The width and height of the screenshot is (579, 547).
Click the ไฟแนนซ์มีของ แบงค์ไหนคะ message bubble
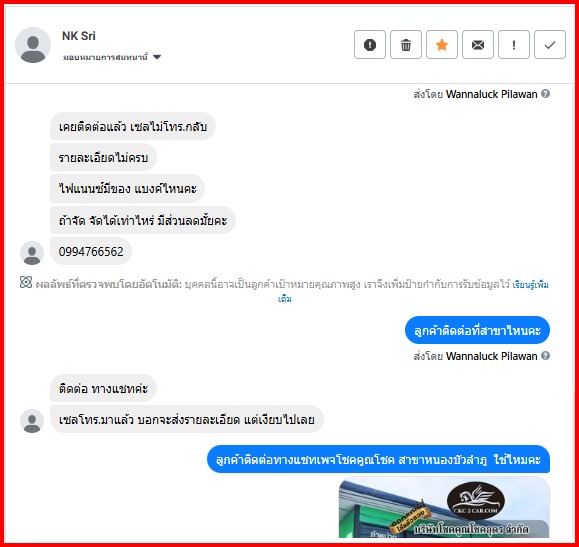(127, 189)
